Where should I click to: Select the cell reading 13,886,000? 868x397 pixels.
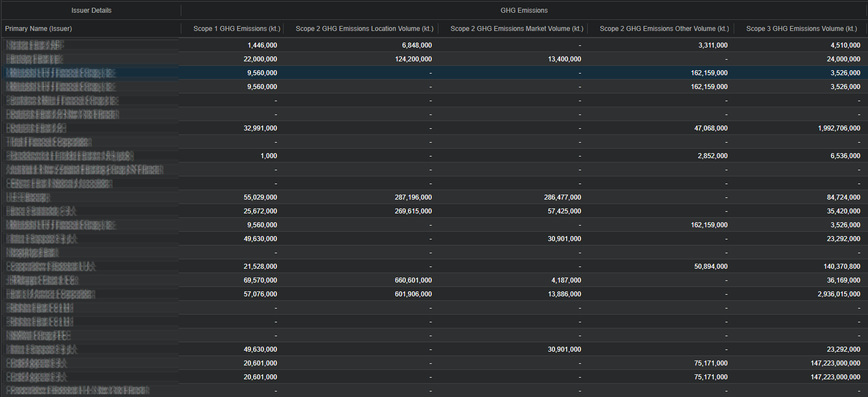coord(564,294)
